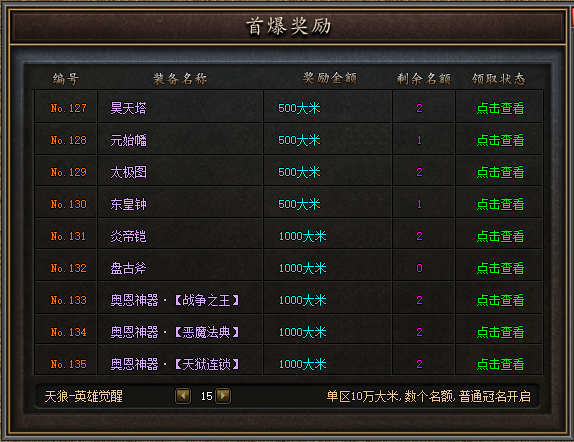This screenshot has width=574, height=442.
Task: Click the 领取状态 column header
Action: tap(498, 79)
